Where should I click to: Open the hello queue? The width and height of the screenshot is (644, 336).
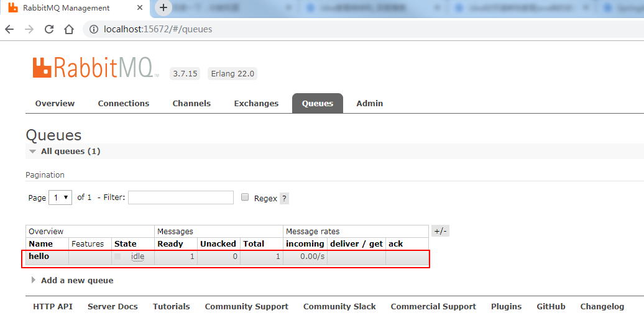(39, 256)
